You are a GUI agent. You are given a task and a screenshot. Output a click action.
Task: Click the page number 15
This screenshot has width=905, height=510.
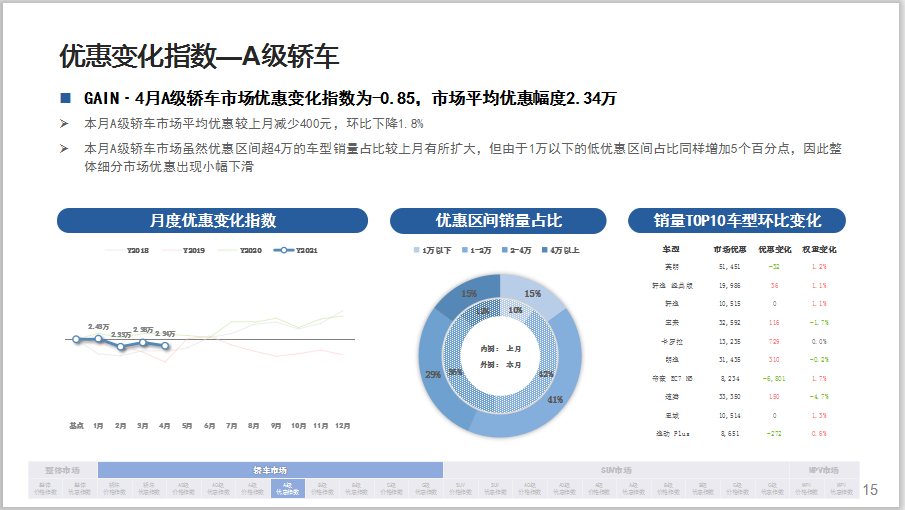point(870,489)
